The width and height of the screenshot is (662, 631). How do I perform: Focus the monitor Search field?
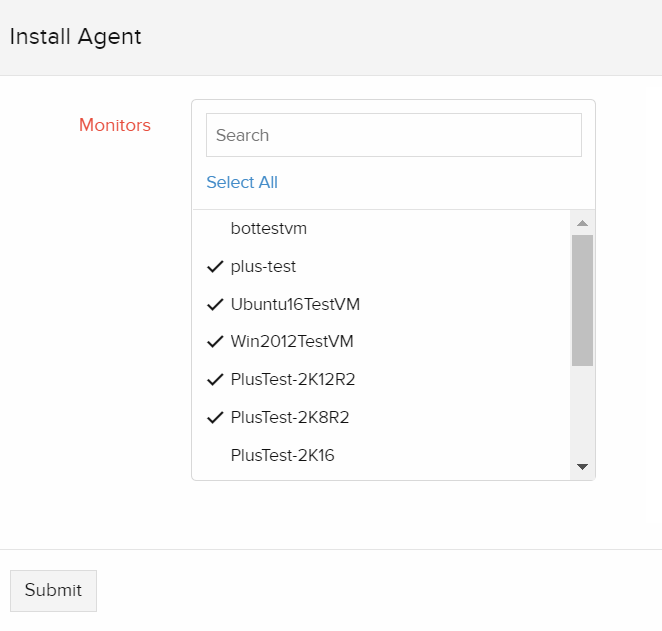[393, 135]
